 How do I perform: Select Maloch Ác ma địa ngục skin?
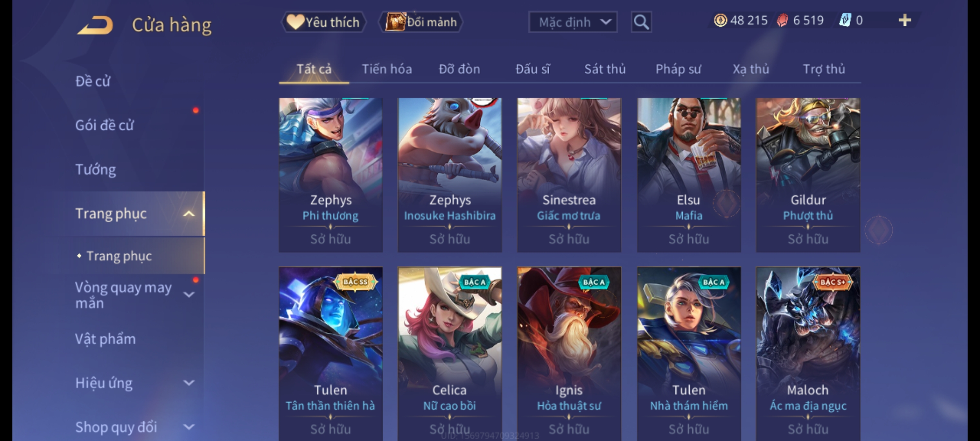click(808, 354)
